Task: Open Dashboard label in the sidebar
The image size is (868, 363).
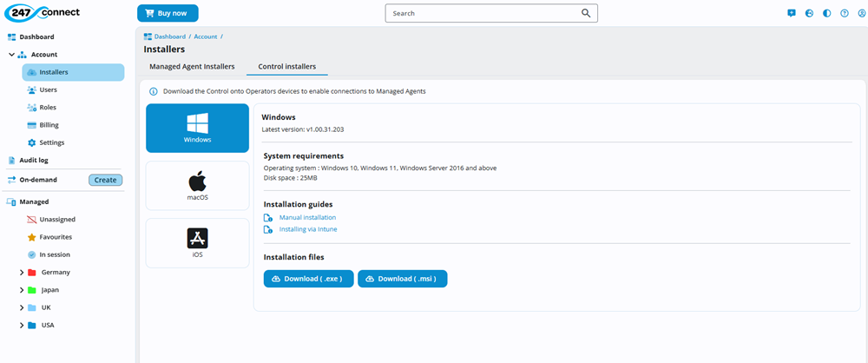Action: [37, 37]
